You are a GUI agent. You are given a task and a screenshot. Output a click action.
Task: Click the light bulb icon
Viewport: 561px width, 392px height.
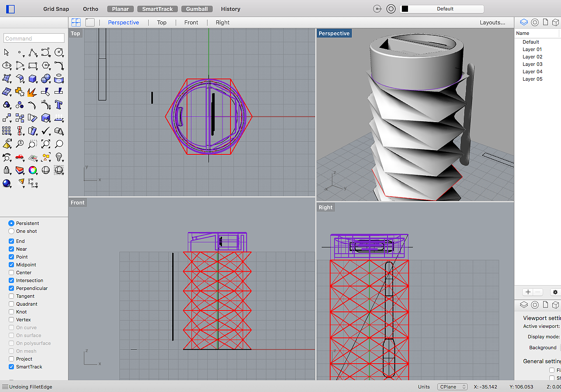[x=59, y=157]
